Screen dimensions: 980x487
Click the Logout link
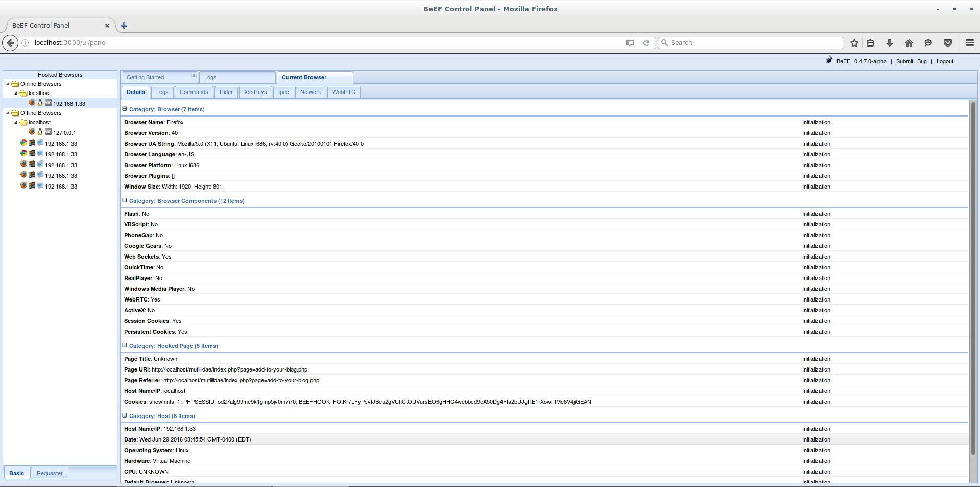click(x=944, y=61)
